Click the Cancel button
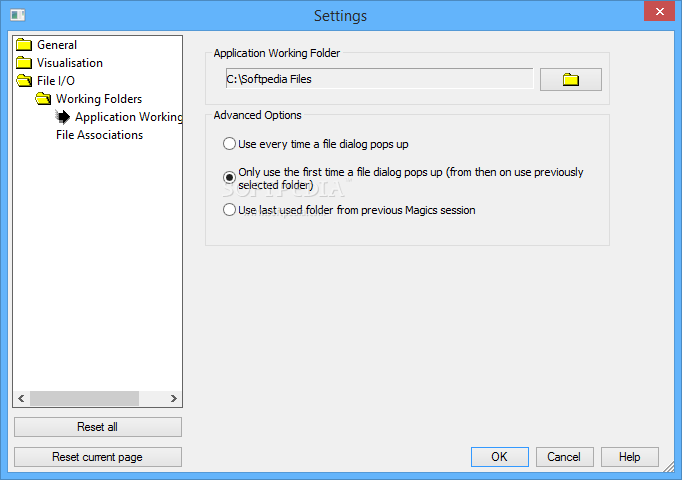Image resolution: width=682 pixels, height=480 pixels. pyautogui.click(x=565, y=457)
